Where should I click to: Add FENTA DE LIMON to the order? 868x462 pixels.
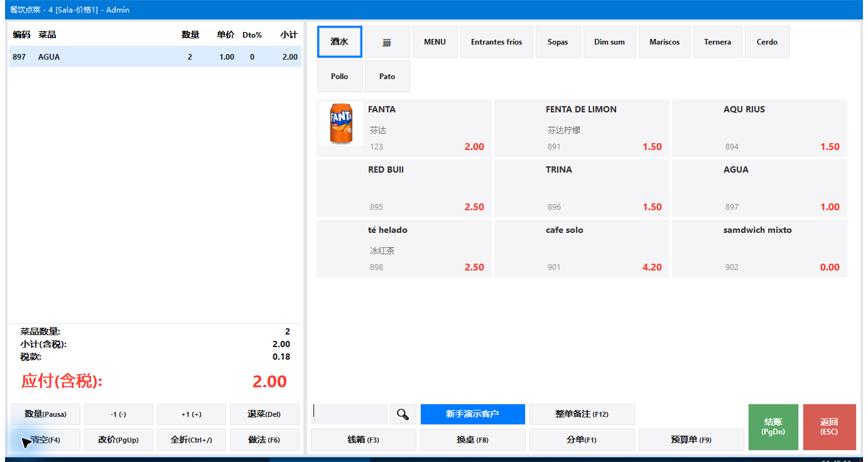tap(582, 128)
